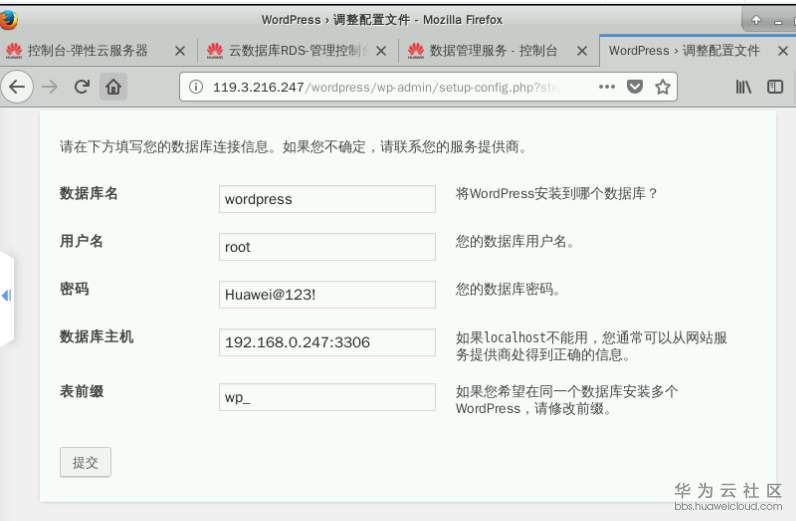This screenshot has height=521, width=796.
Task: Toggle the sidebar view icon
Action: [x=775, y=87]
